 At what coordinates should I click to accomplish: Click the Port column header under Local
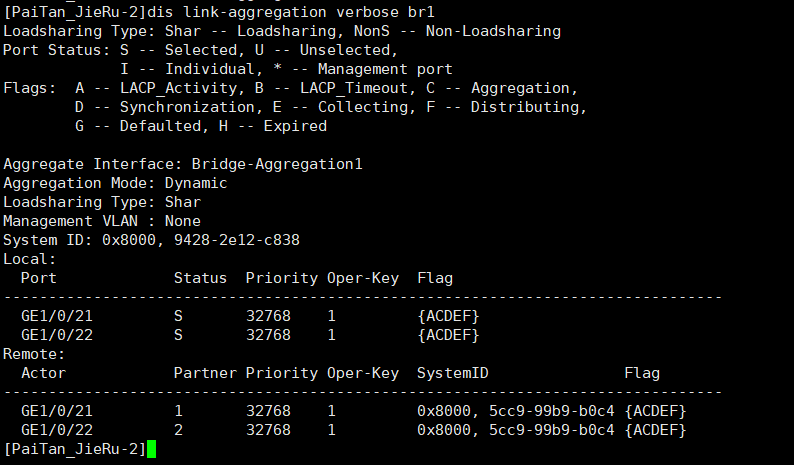[39, 278]
